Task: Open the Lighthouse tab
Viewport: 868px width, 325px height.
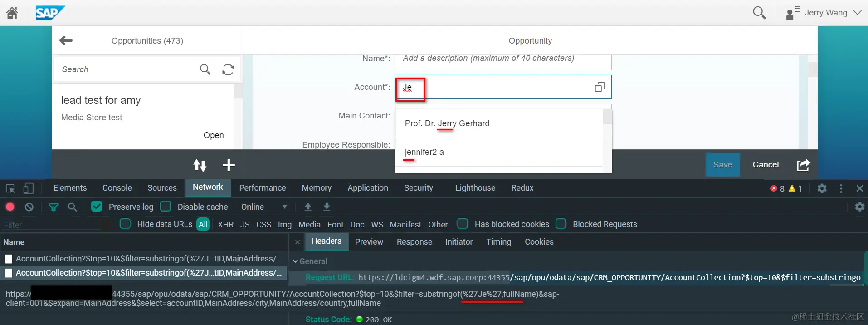Action: click(x=475, y=188)
